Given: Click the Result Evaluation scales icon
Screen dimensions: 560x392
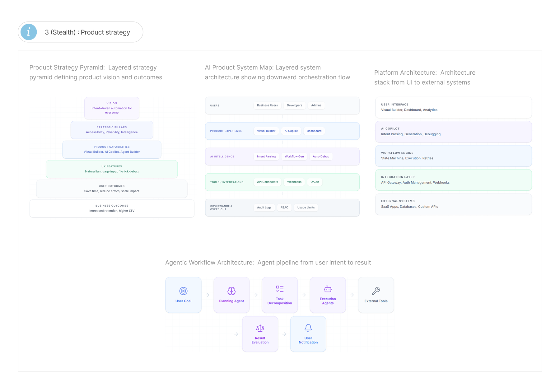Looking at the screenshot, I should tap(260, 328).
